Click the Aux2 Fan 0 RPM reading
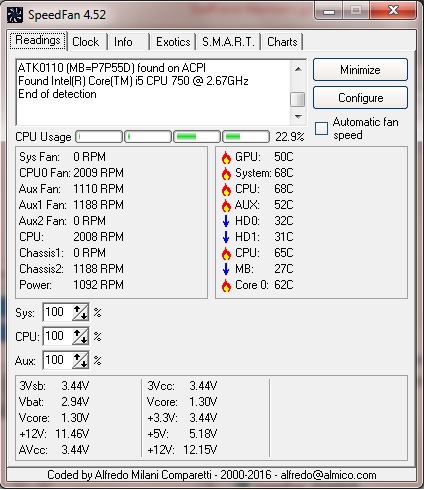 coord(62,221)
